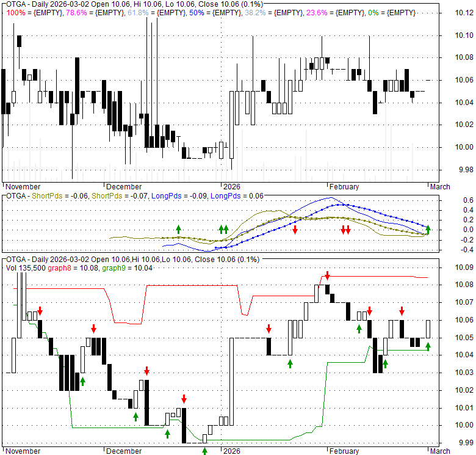The width and height of the screenshot is (476, 455).
Task: Select the magenta 78.6% Fibonacci label
Action: [x=76, y=13]
